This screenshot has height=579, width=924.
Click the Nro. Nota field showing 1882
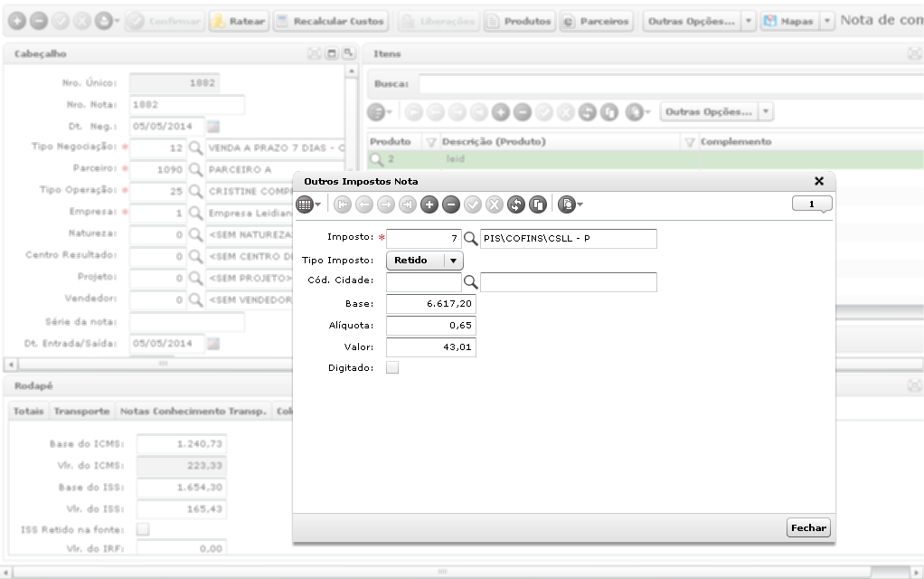click(x=187, y=105)
